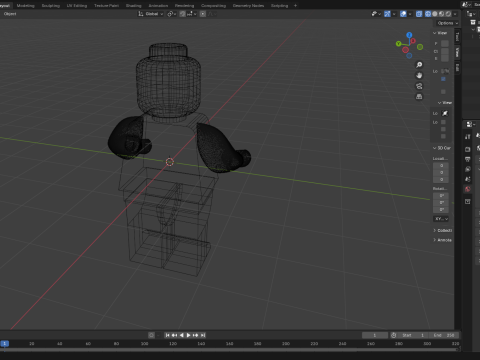Screen dimensions: 480x360
Task: Expand the Annotations panel
Action: [x=442, y=240]
